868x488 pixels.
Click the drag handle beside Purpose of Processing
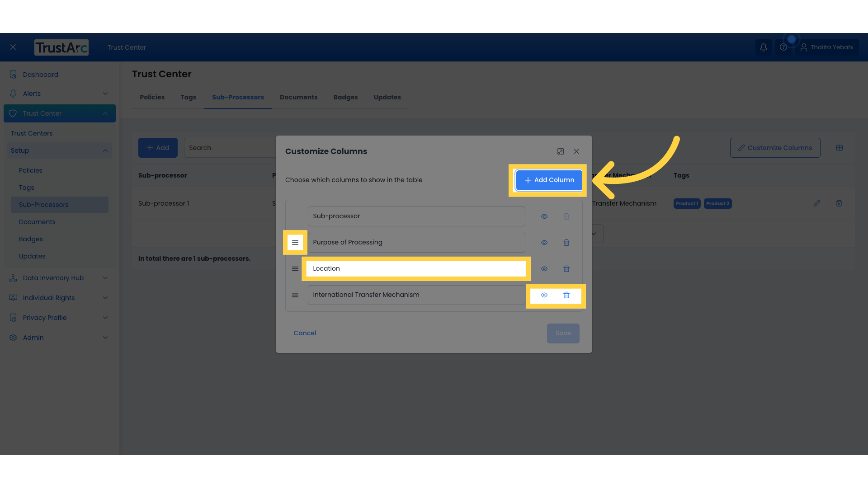295,243
